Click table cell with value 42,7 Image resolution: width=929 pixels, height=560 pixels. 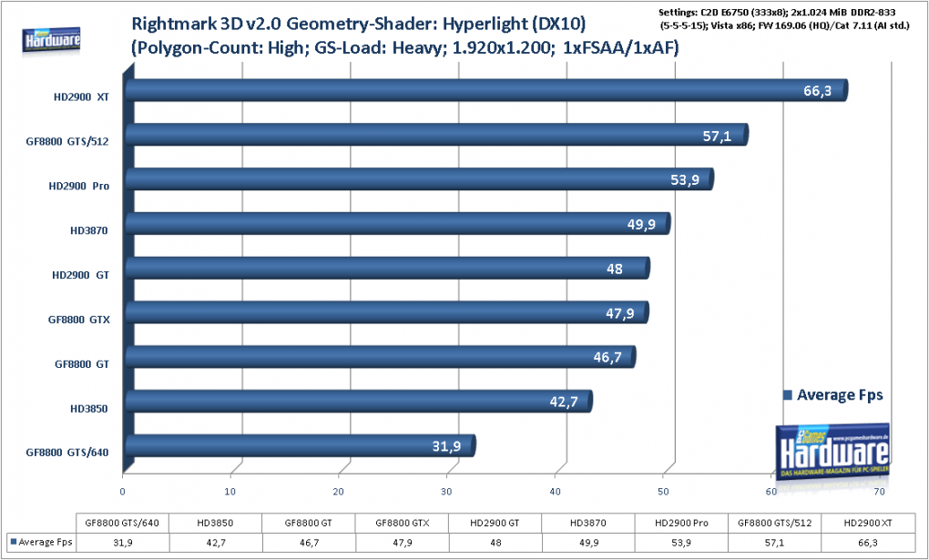[x=215, y=542]
